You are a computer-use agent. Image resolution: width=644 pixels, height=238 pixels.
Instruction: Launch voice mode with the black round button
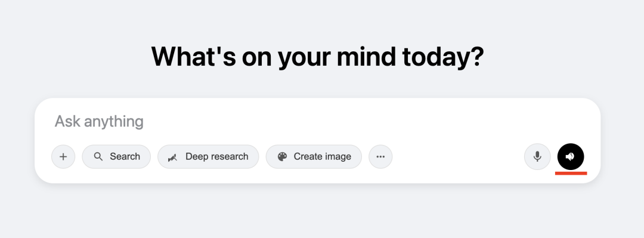pos(571,157)
